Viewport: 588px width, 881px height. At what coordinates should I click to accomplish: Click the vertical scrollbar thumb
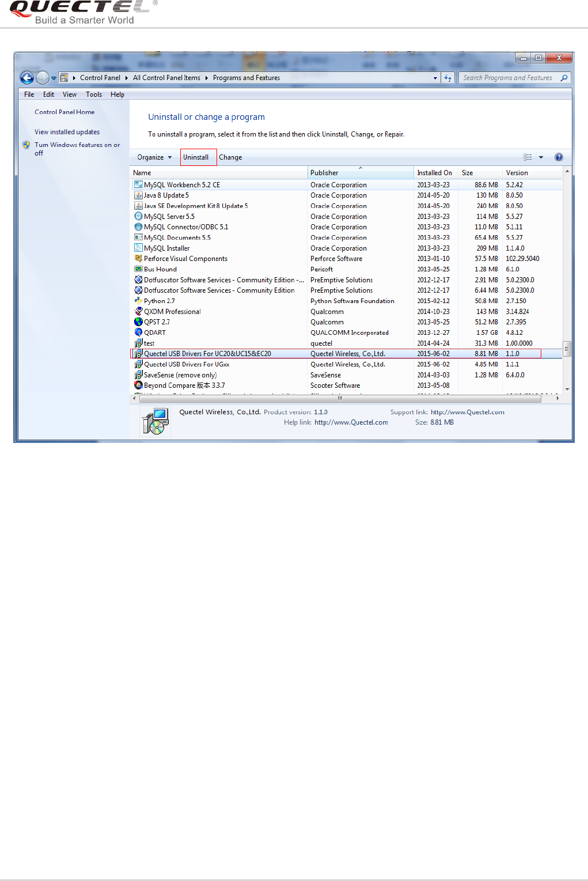[567, 349]
